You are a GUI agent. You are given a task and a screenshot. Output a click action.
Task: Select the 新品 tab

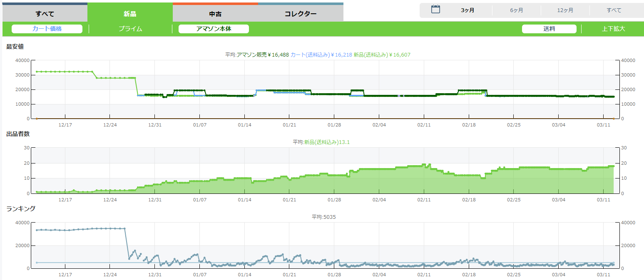coord(130,14)
